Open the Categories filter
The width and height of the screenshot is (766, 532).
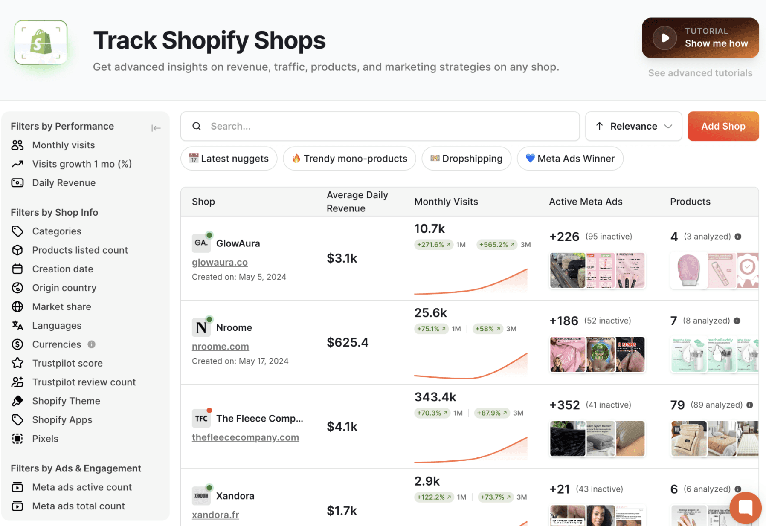point(57,231)
